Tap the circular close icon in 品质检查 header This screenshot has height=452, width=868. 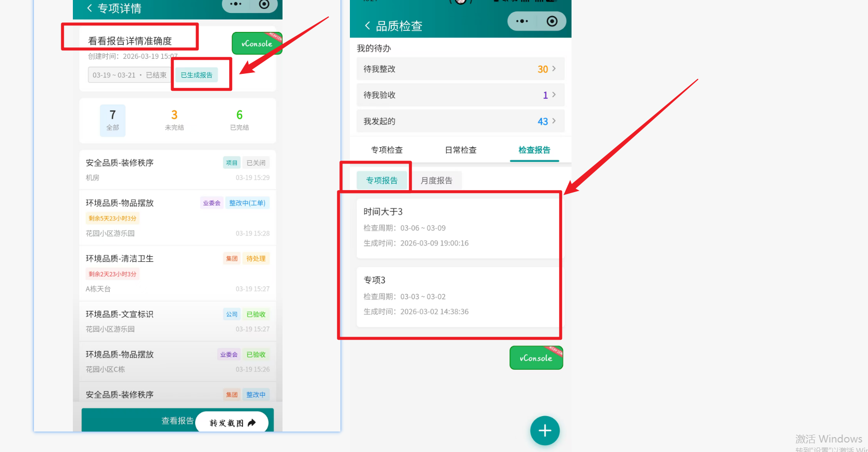tap(552, 21)
